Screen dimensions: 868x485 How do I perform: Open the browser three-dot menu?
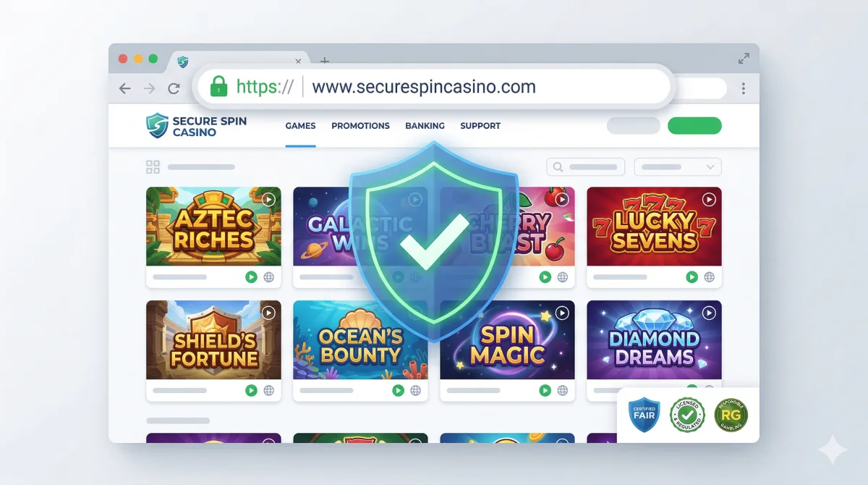coord(743,88)
